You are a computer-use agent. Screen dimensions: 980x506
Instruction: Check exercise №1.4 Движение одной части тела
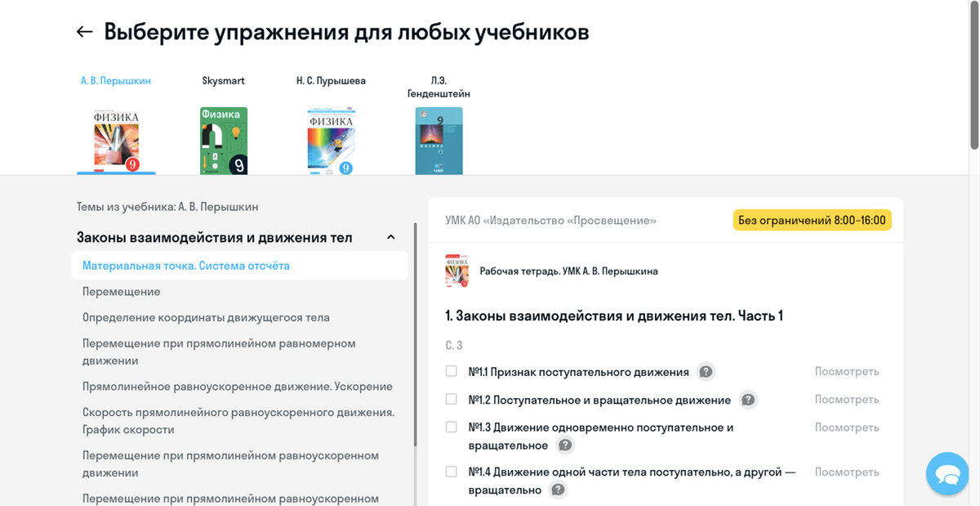(451, 471)
